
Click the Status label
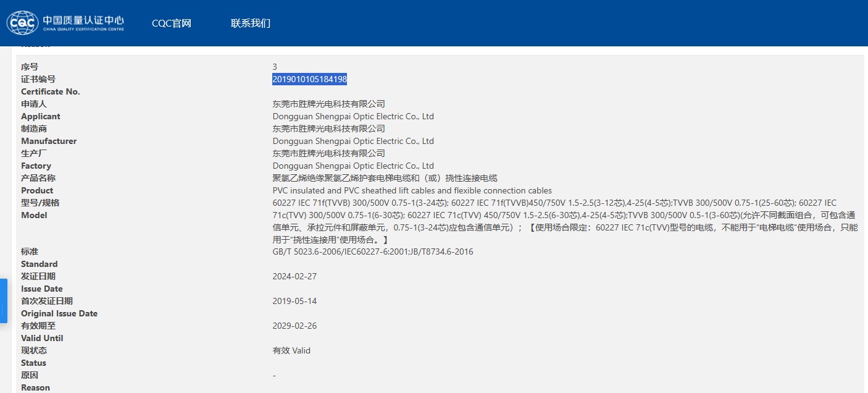pyautogui.click(x=33, y=363)
